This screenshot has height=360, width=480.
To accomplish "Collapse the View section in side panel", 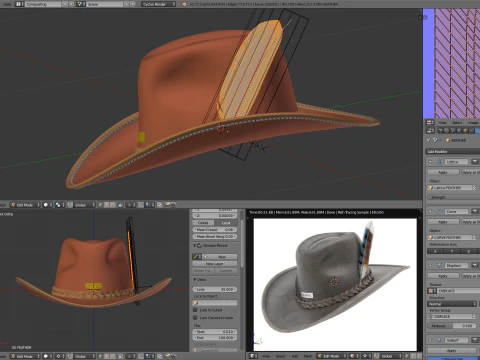I will coord(195,279).
